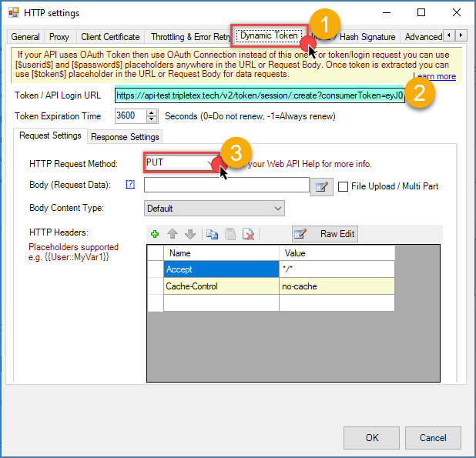Click the green add header icon

(x=155, y=234)
